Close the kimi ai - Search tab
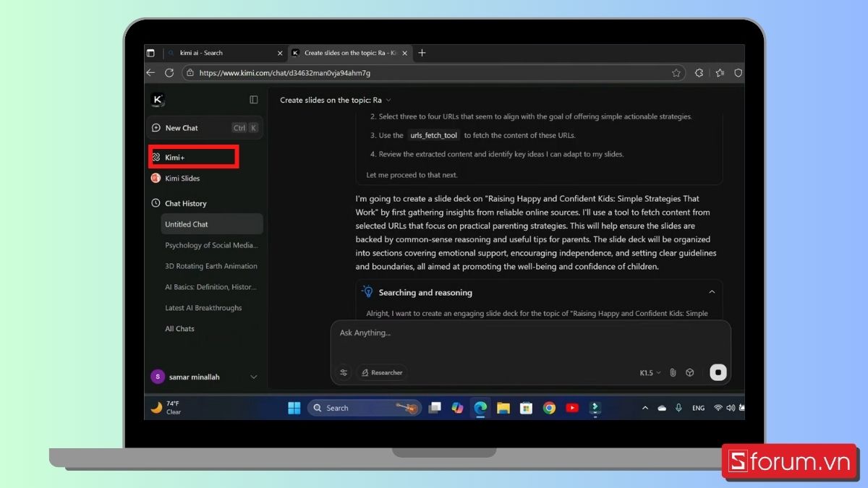 (x=278, y=53)
